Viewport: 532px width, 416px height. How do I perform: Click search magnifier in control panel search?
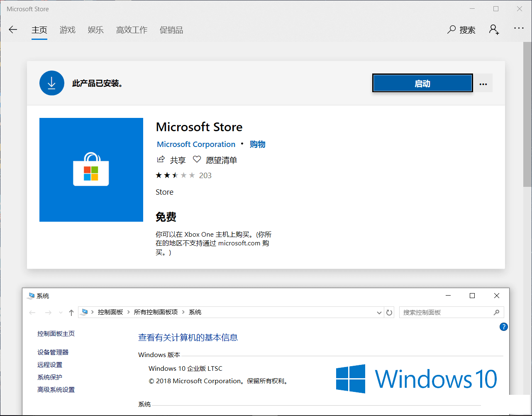(497, 312)
